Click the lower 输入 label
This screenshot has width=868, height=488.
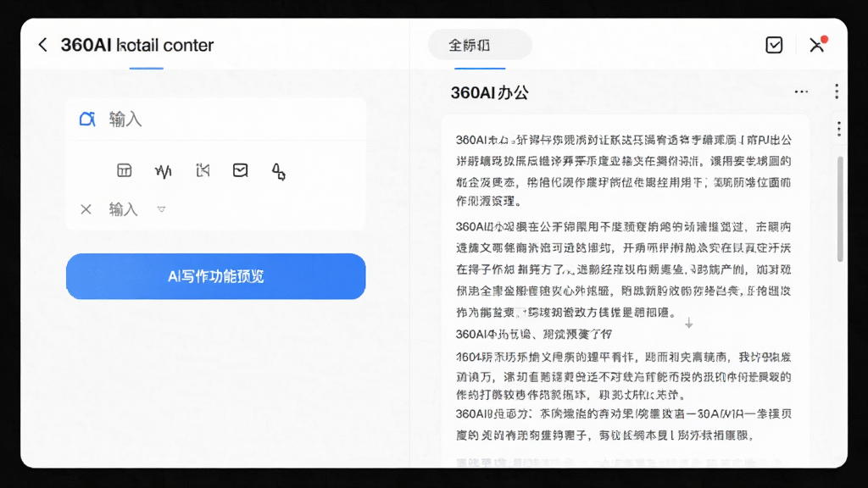pos(123,209)
